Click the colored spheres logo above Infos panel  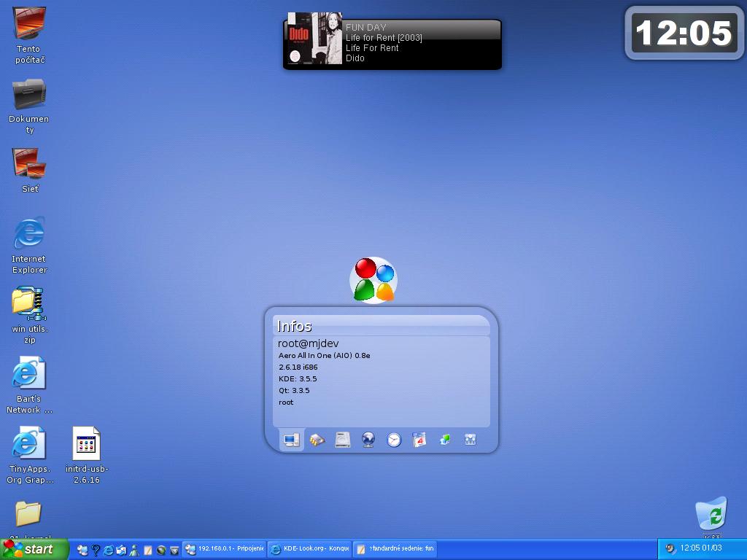(373, 280)
